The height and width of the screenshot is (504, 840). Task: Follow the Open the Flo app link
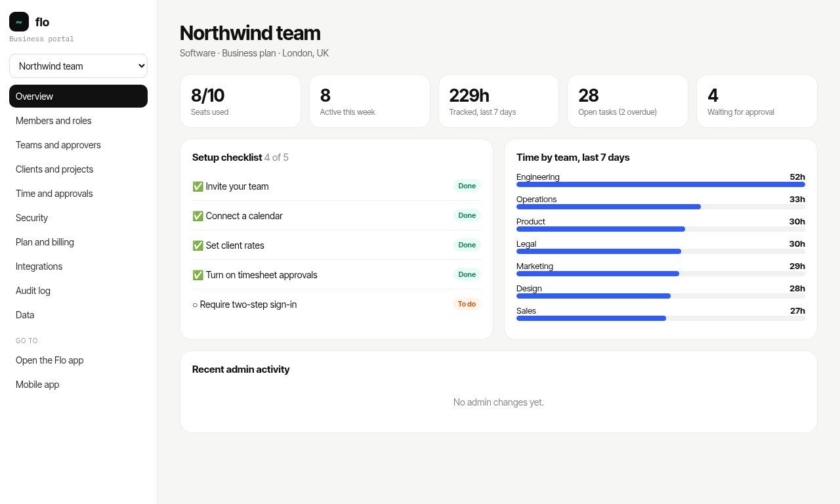78,360
